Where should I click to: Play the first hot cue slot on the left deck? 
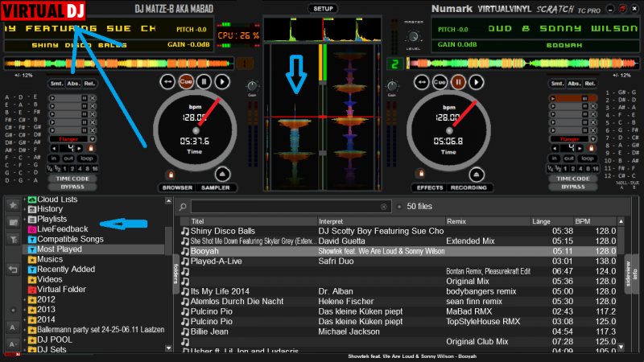point(52,98)
